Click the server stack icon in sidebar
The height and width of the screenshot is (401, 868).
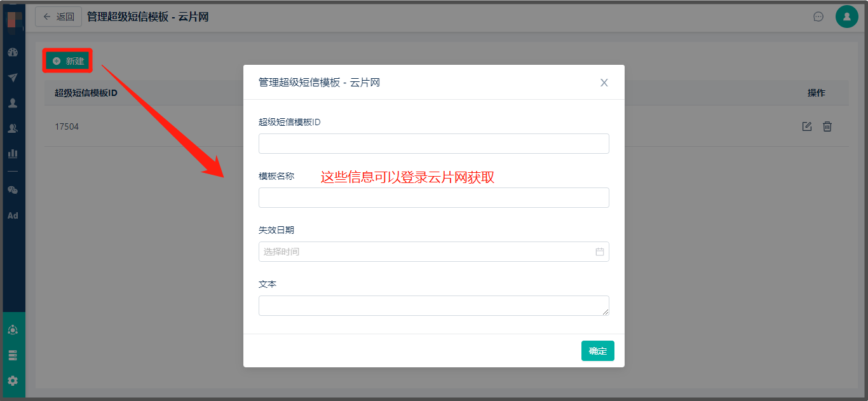[x=13, y=355]
